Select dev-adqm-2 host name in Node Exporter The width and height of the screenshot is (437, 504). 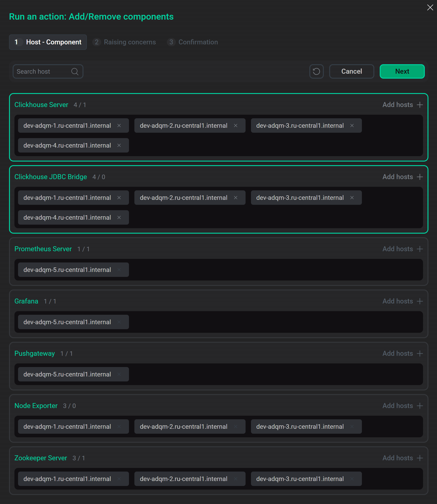tap(184, 427)
